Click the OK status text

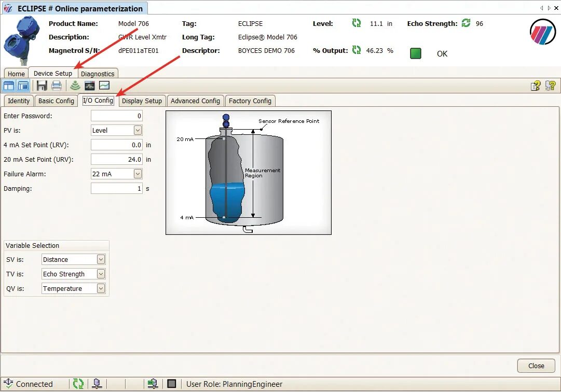(442, 54)
